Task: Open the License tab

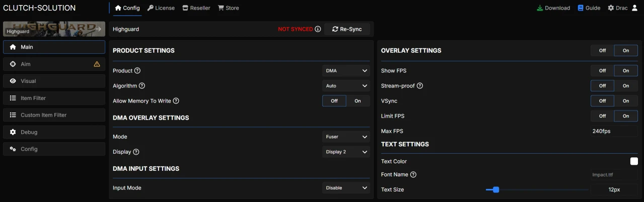Action: tap(161, 8)
